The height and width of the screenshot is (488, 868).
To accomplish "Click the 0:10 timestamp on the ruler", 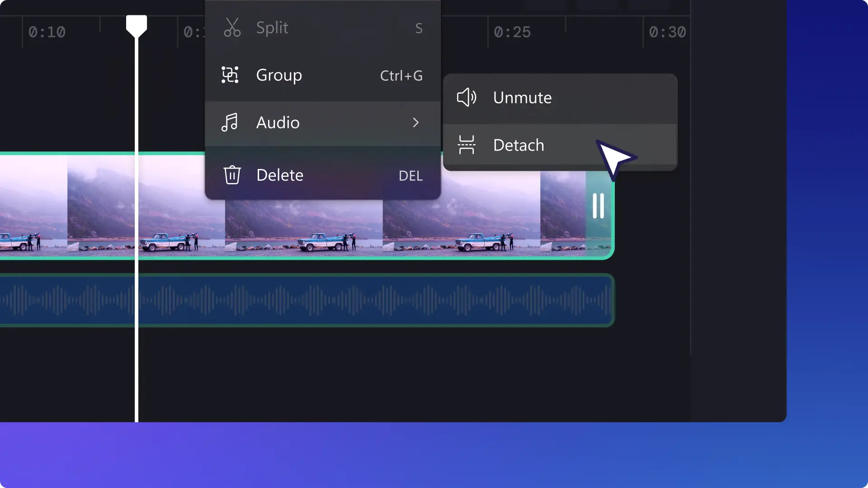I will 47,32.
